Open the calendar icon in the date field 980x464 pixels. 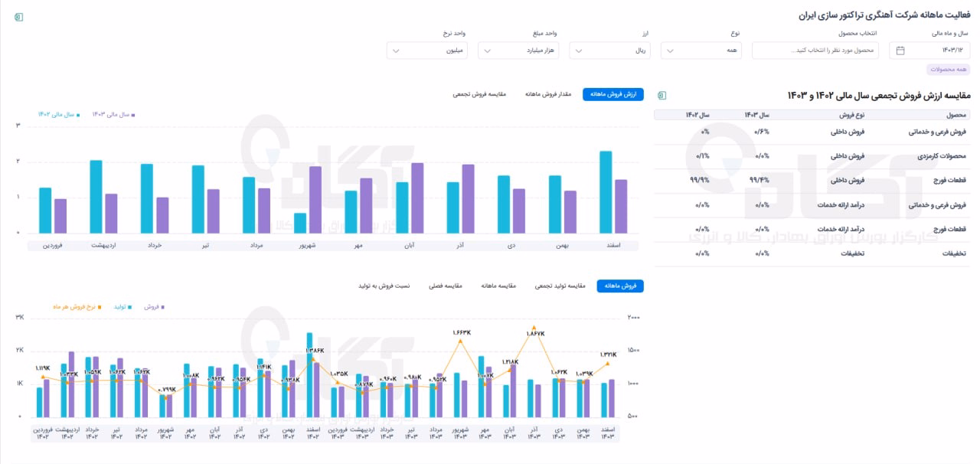(900, 51)
